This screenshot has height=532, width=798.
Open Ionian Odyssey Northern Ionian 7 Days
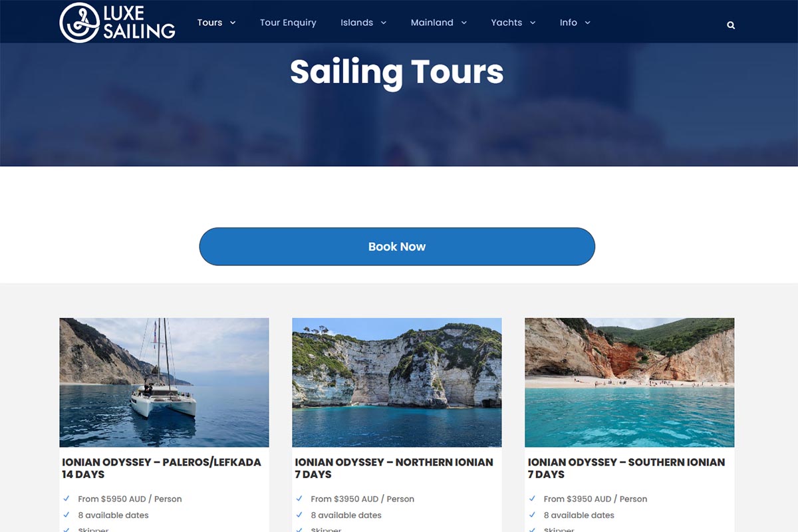pyautogui.click(x=394, y=468)
